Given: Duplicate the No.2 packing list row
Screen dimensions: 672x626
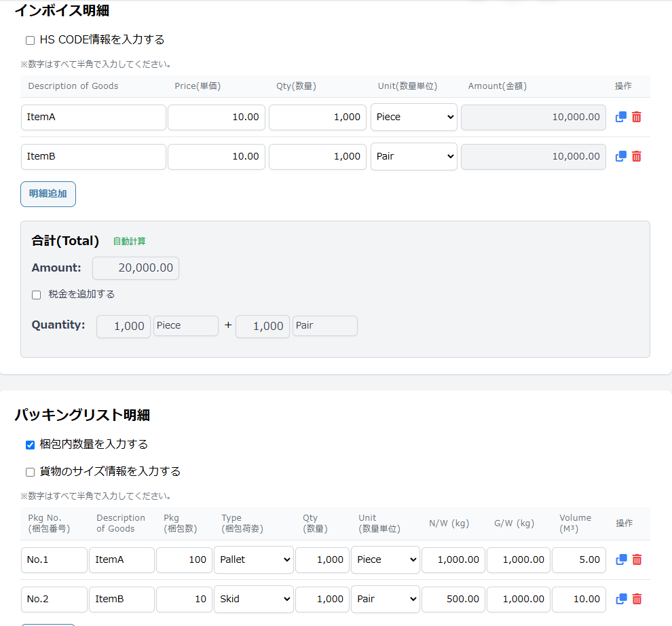Looking at the screenshot, I should [x=621, y=599].
